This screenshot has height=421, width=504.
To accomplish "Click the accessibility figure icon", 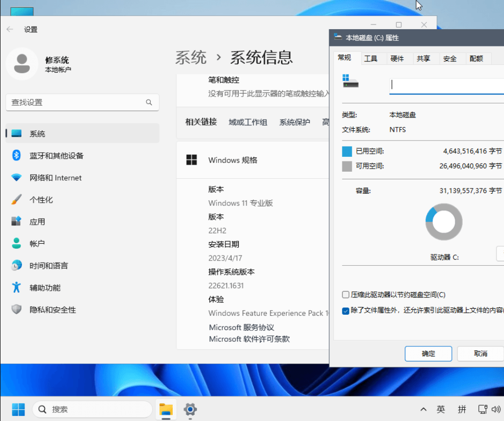I will pos(16,287).
